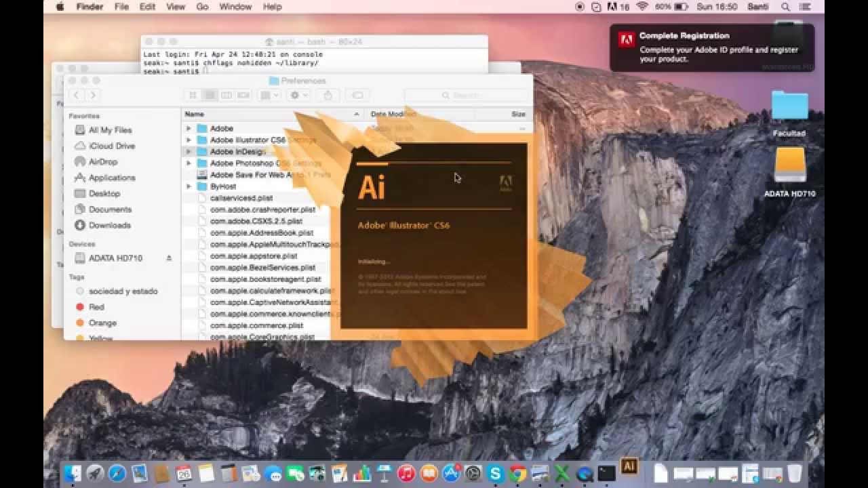Click the Finder search field
This screenshot has height=488, width=868.
pos(465,96)
